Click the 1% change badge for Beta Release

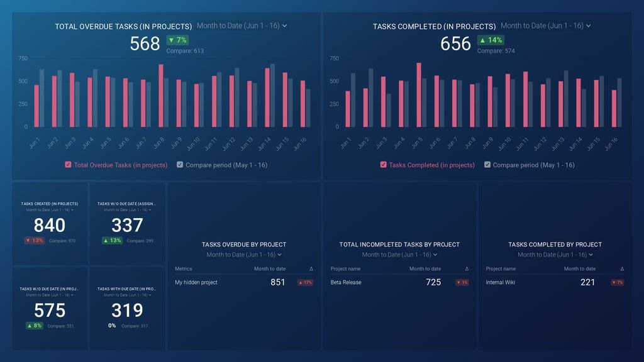click(x=462, y=283)
